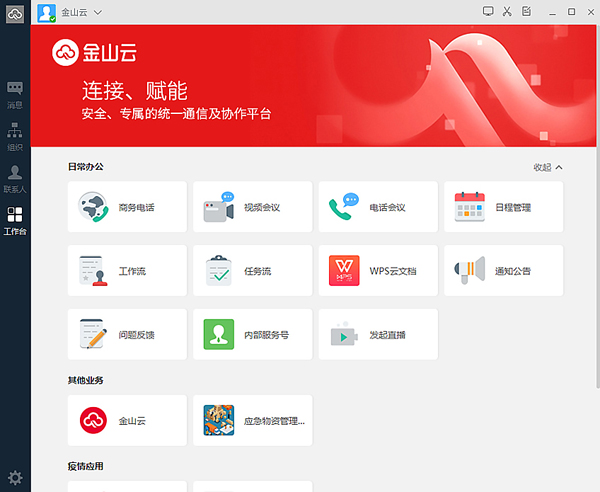
Task: Maximize the window
Action: pos(571,12)
